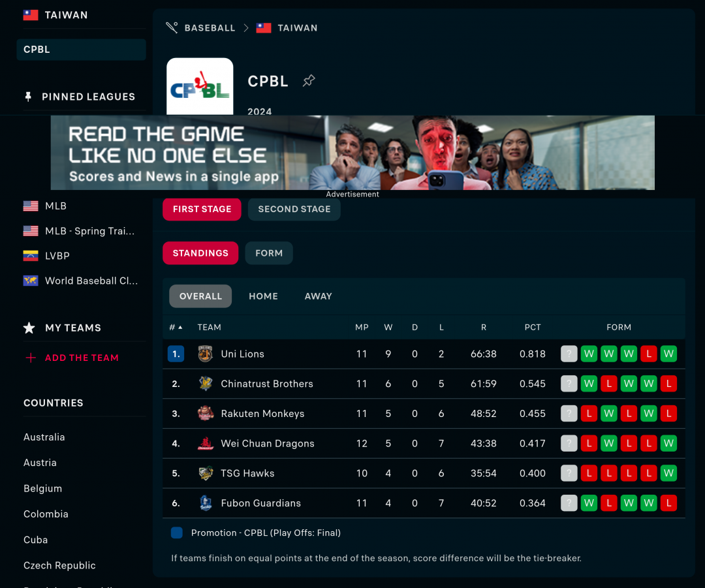
Task: Click the gray question mark badge in TSG Hawks row
Action: coord(569,473)
